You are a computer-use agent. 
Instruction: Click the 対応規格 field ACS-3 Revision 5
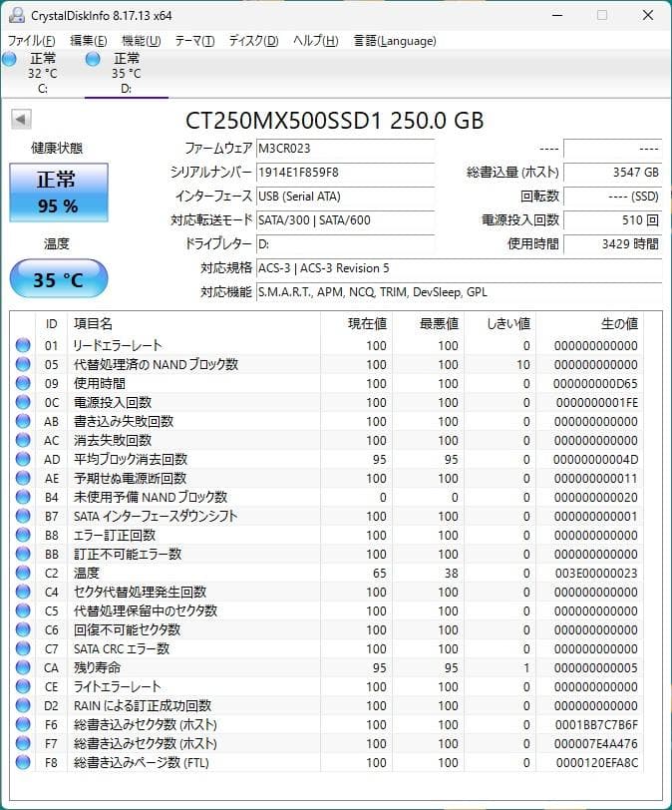coord(459,268)
